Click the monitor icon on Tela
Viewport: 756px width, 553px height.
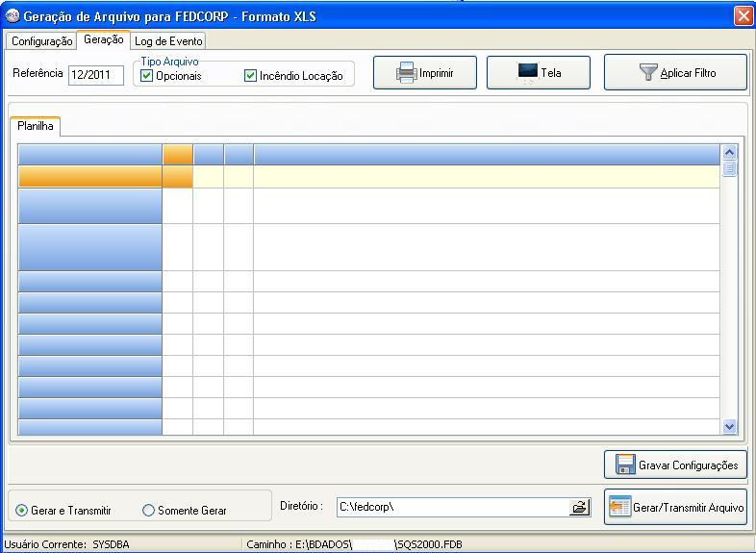coord(528,73)
